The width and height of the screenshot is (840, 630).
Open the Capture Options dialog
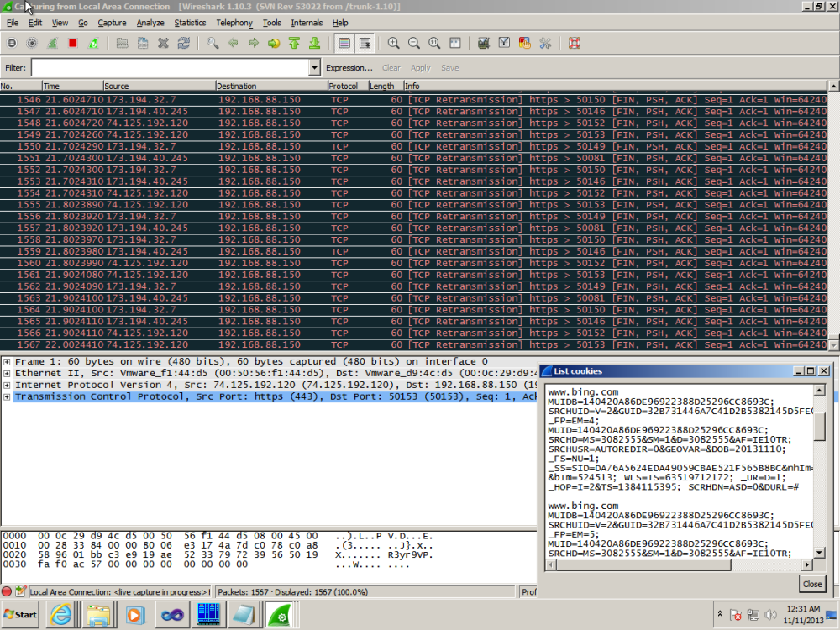click(x=32, y=43)
